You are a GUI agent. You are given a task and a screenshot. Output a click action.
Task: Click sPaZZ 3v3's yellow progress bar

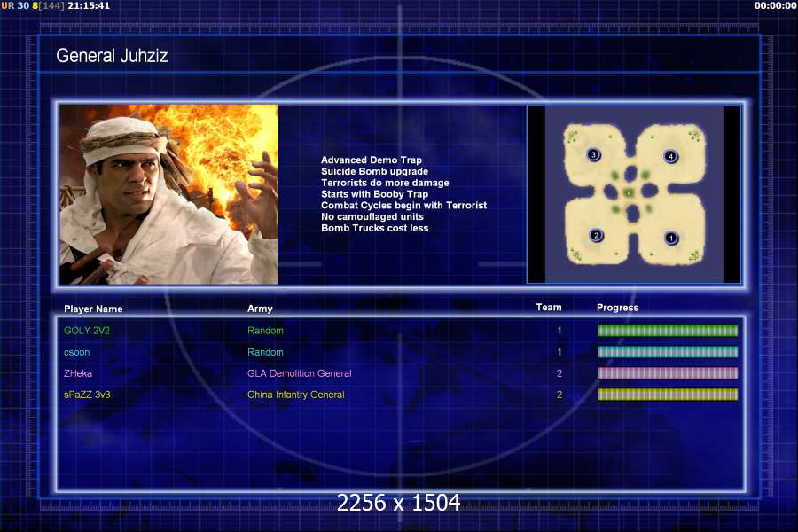(667, 395)
